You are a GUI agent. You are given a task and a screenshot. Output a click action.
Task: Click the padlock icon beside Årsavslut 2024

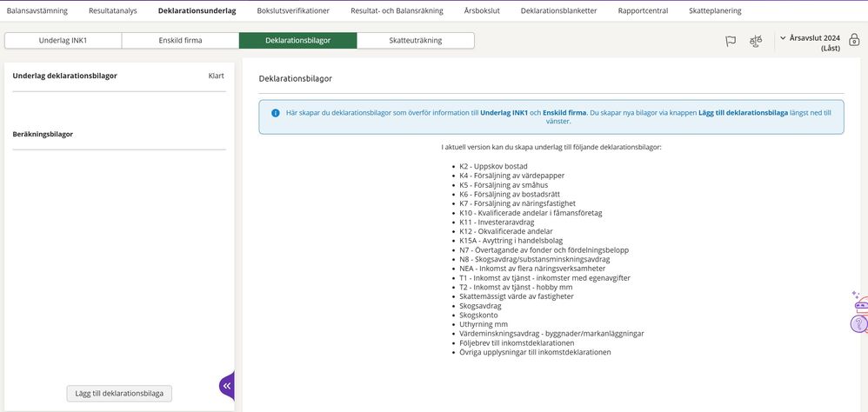point(853,40)
